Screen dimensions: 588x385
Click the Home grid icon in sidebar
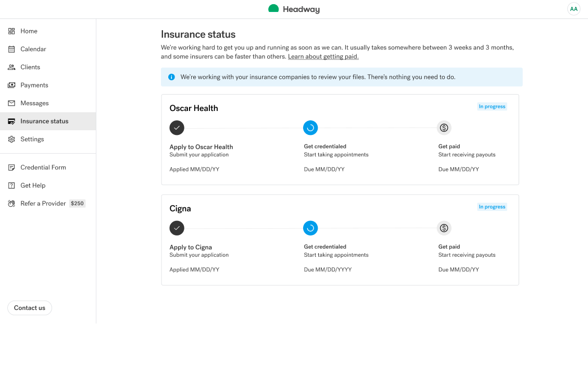point(11,31)
